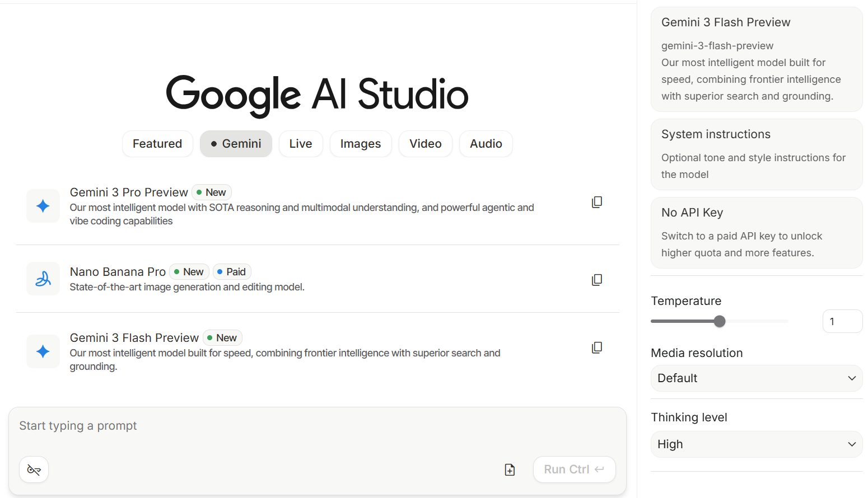868x498 pixels.
Task: Click the Temperature slider handle
Action: [x=720, y=321]
